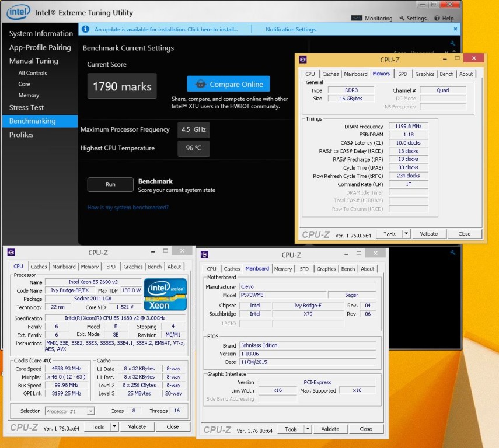Click motherboard Model field P570WM3

click(x=283, y=295)
